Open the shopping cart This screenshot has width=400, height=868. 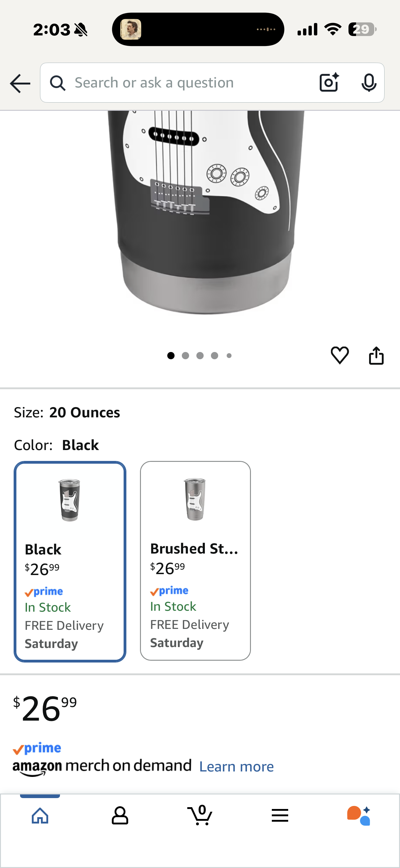tap(200, 815)
